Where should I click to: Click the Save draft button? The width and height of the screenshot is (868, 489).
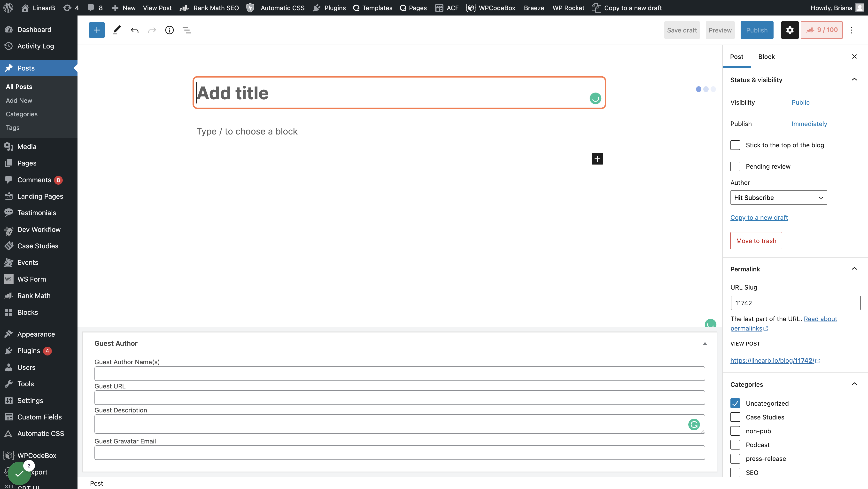[x=682, y=30]
